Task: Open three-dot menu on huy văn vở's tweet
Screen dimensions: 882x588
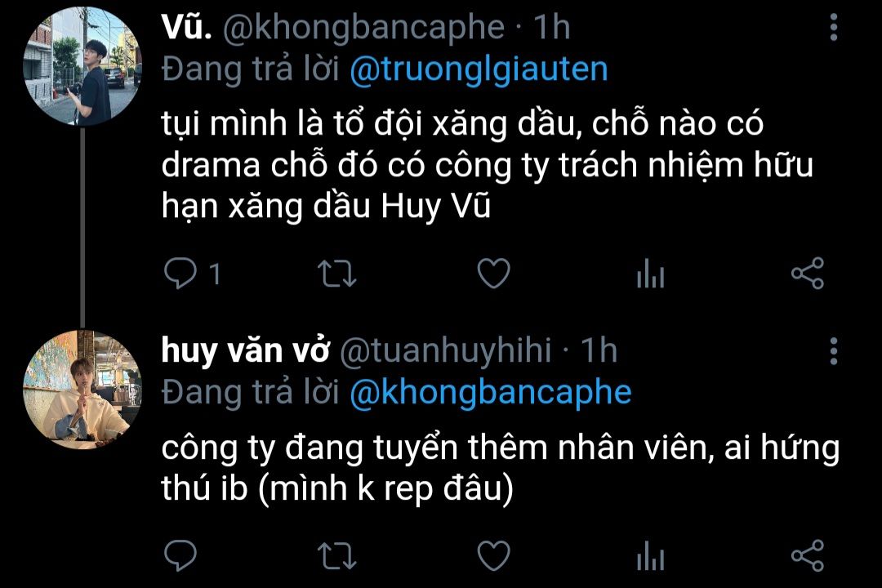Action: [x=834, y=351]
